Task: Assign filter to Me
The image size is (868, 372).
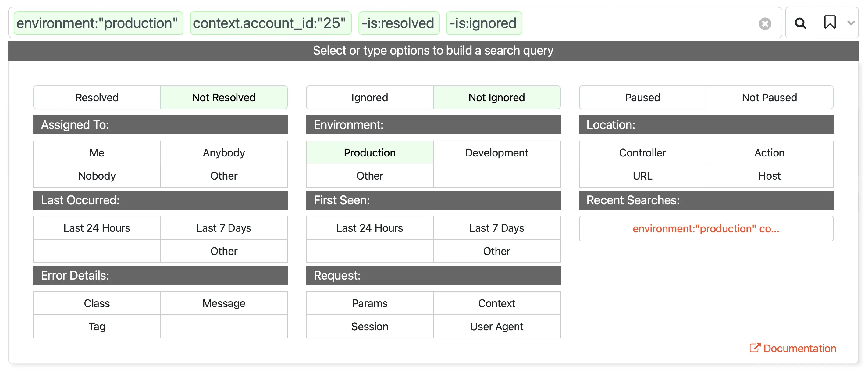Action: click(x=97, y=152)
